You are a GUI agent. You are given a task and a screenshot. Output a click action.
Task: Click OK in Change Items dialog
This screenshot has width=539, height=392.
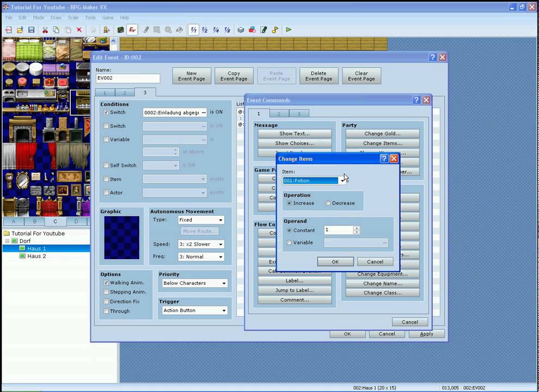[x=335, y=262]
